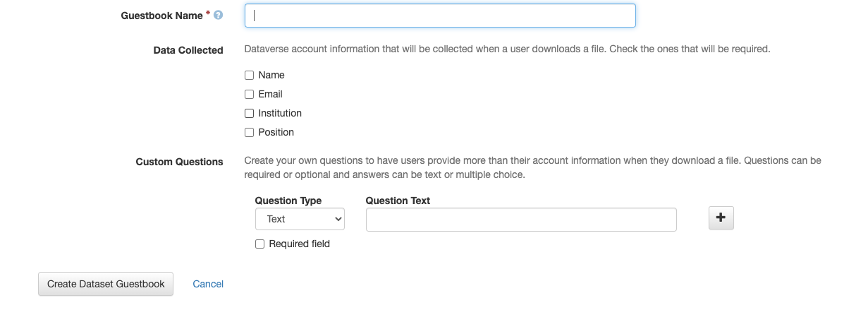This screenshot has height=310, width=868.
Task: Click the Dataverse account information description text
Action: click(507, 50)
